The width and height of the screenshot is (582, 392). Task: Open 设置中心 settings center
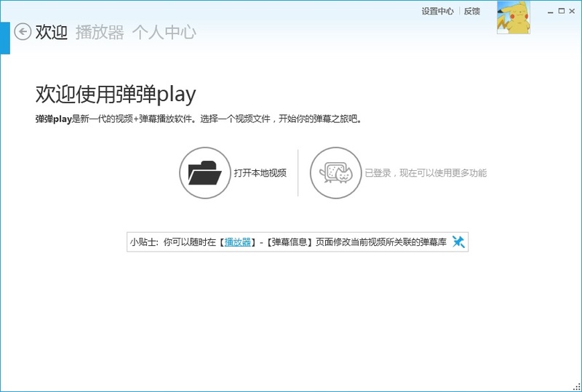[x=438, y=11]
